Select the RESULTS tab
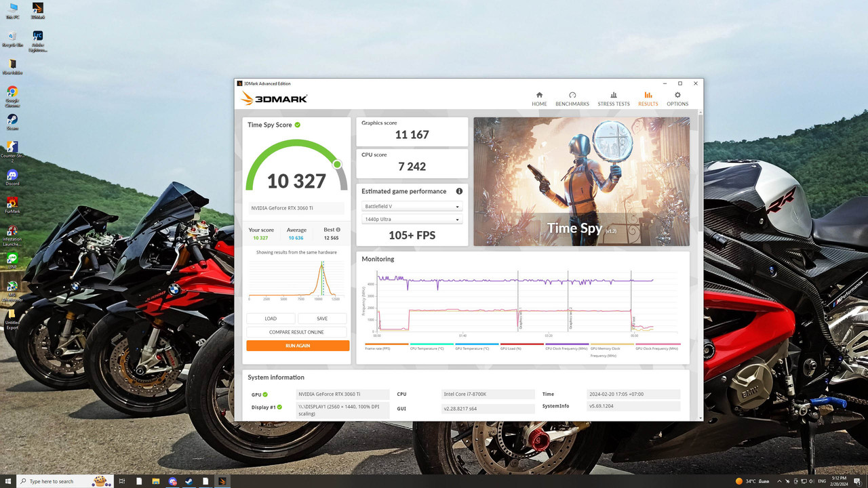 point(648,99)
